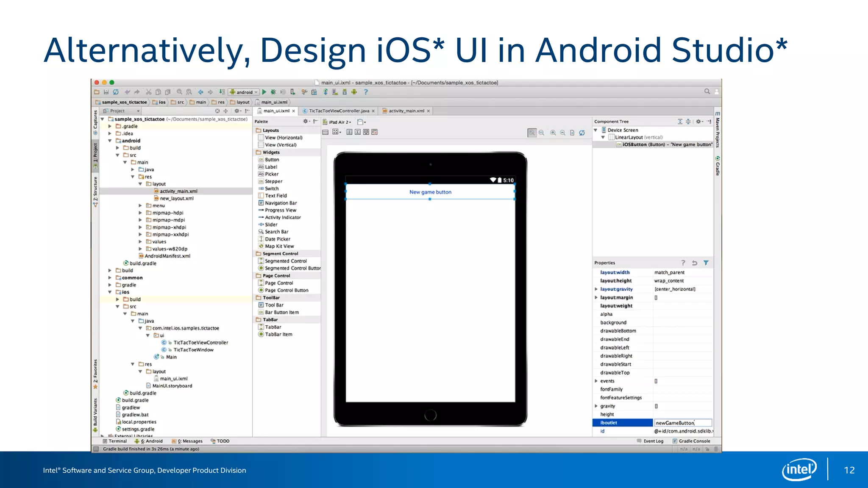The width and height of the screenshot is (868, 488).
Task: Click the Project panel settings gear
Action: (x=238, y=111)
